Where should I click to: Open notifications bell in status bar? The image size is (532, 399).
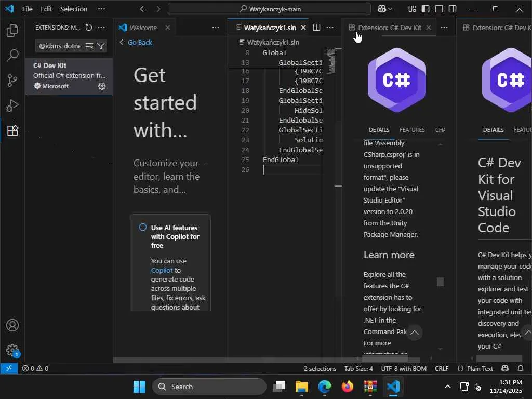(520, 368)
